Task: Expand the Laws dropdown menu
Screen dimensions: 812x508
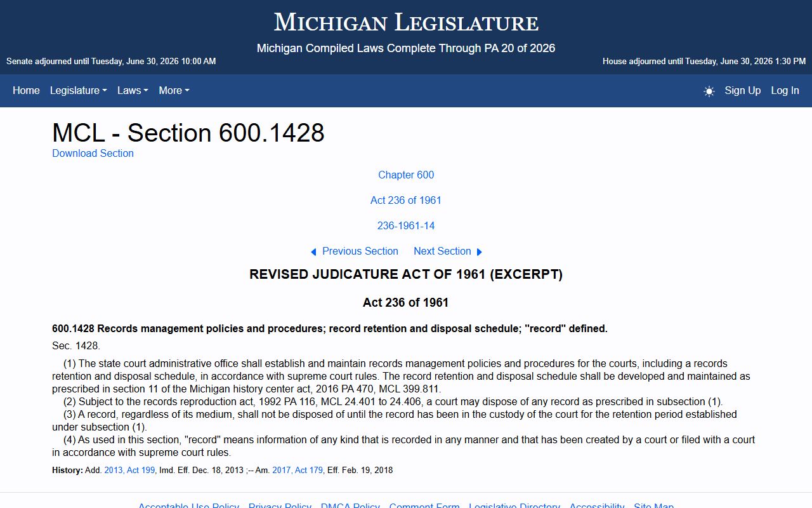Action: point(133,90)
